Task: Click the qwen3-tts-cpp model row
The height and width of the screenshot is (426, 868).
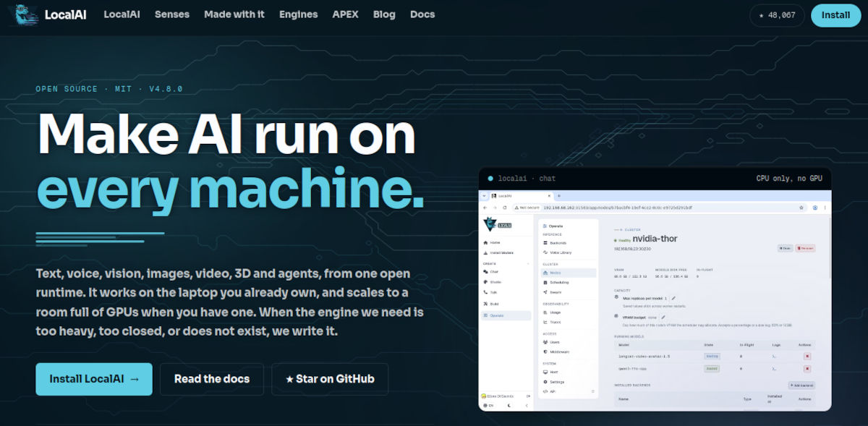Action: pyautogui.click(x=715, y=369)
